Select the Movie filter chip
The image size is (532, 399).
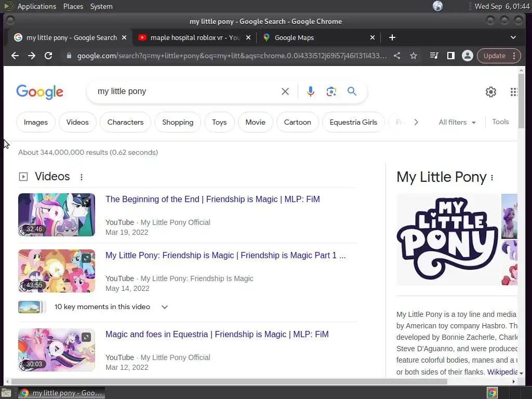[255, 122]
